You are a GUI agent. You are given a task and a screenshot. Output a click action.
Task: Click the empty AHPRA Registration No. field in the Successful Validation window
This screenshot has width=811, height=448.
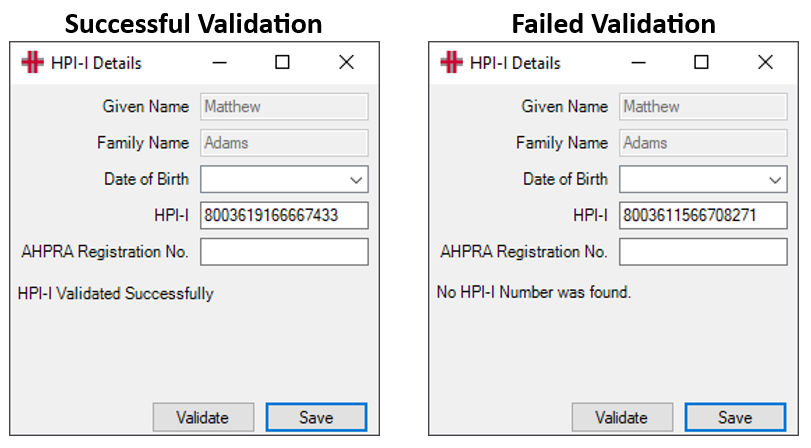click(284, 251)
